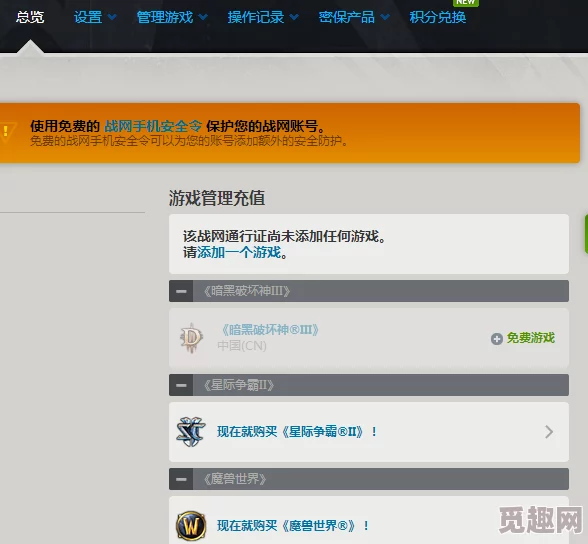This screenshot has height=544, width=588.
Task: Expand the 管理游戏 dropdown arrow
Action: tap(203, 17)
